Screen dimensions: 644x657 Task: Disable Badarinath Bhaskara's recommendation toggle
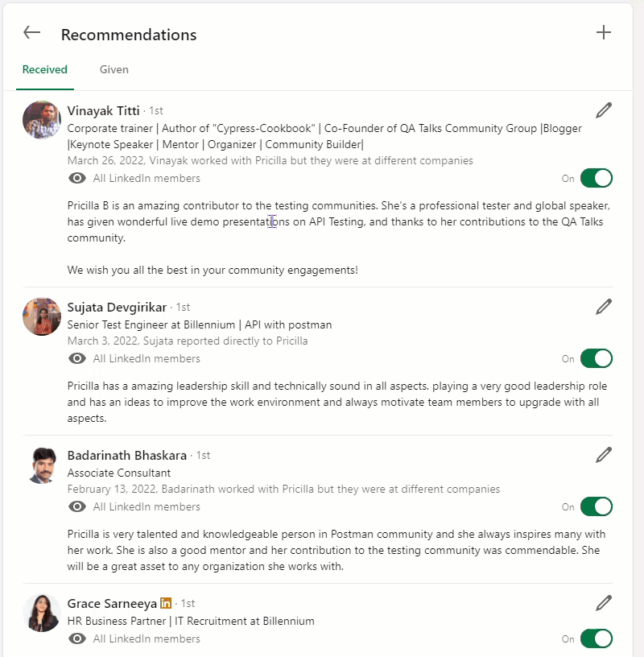pos(596,506)
